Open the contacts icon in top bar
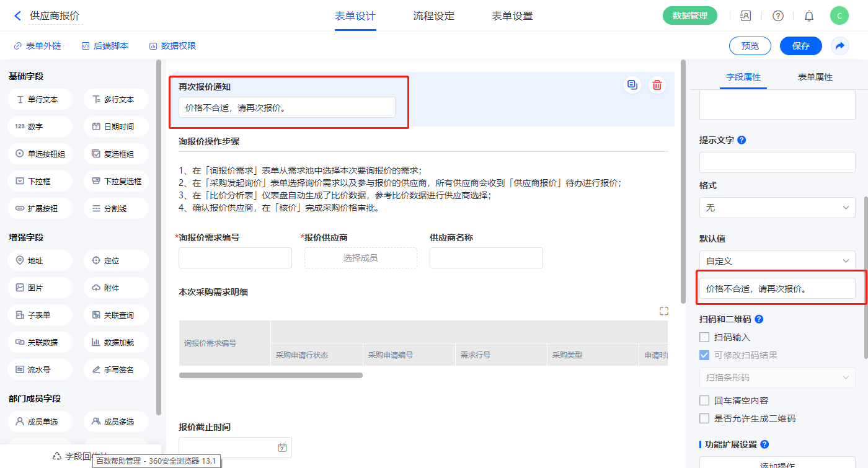Viewport: 868px width, 468px height. (x=746, y=16)
